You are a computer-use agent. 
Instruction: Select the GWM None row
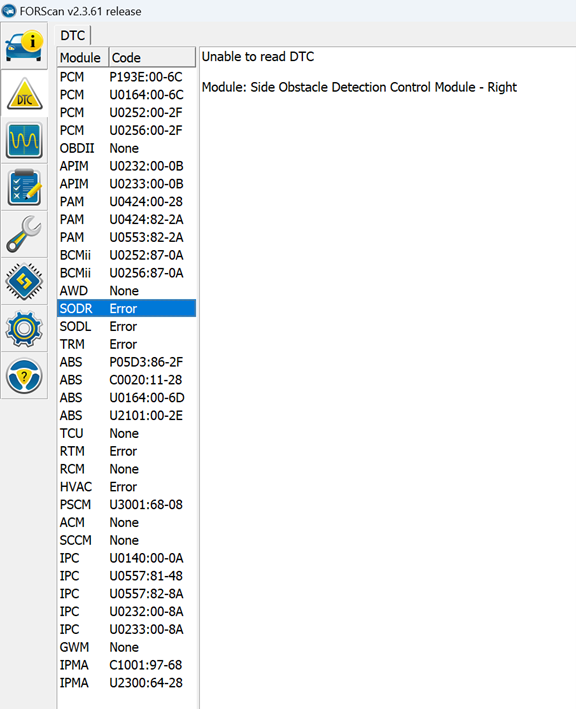tap(127, 647)
